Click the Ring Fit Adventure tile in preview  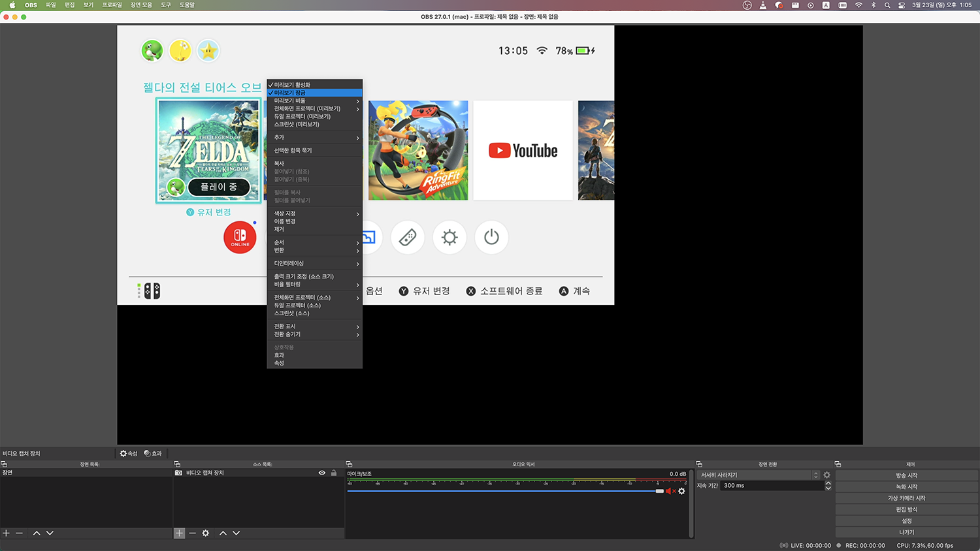(418, 150)
